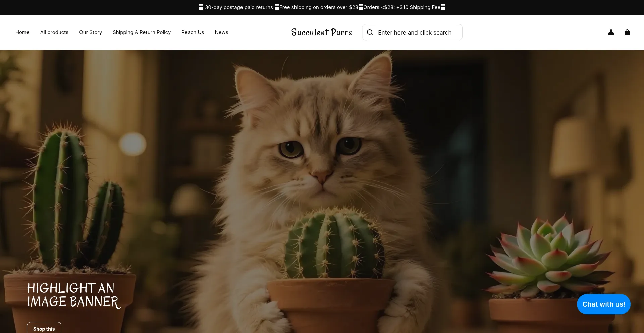Go to the Home page link
Viewport: 644px width, 333px height.
click(22, 32)
